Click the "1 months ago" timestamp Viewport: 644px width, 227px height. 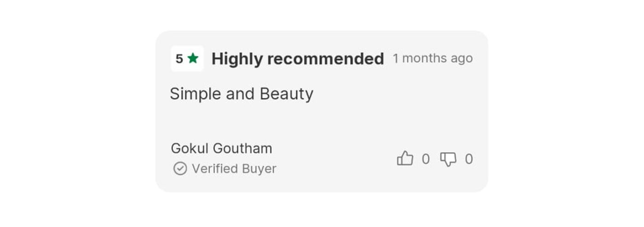pyautogui.click(x=432, y=58)
